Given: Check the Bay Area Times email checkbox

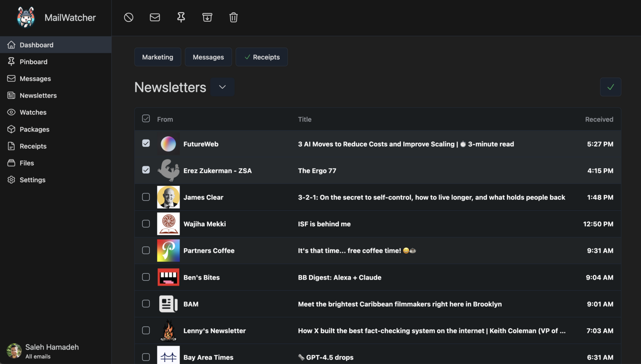Looking at the screenshot, I should coord(146,357).
